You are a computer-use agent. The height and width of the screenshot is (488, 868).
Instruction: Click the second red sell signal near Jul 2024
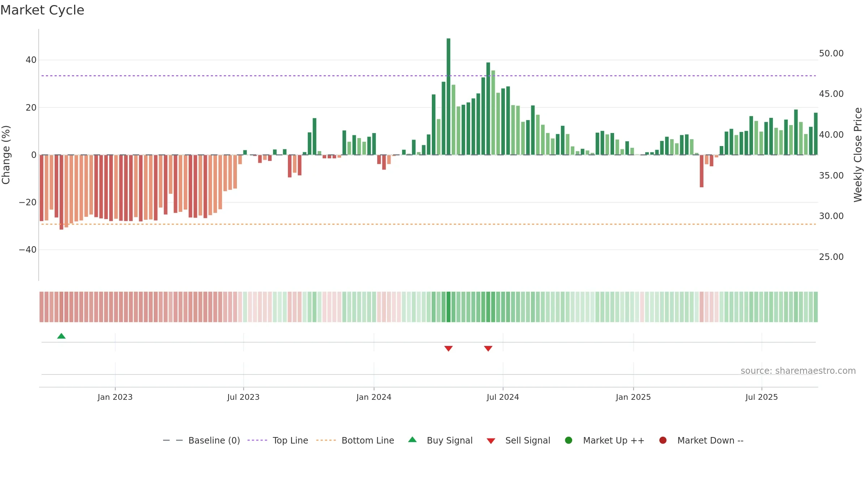(488, 348)
